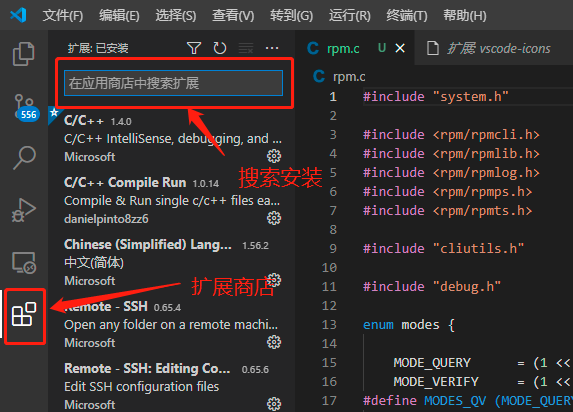Open manage gear for Chinese Language pack
This screenshot has width=573, height=412.
coord(274,280)
